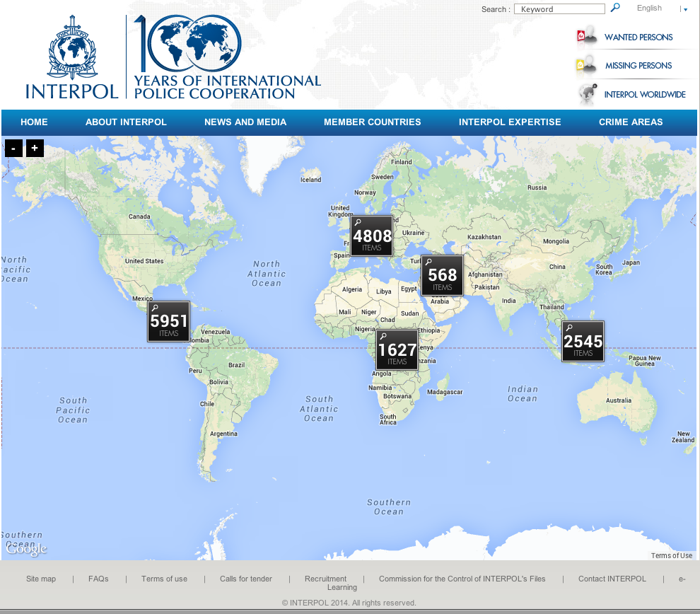Open the CRIME AREAS menu
This screenshot has width=700, height=614.
tap(631, 122)
